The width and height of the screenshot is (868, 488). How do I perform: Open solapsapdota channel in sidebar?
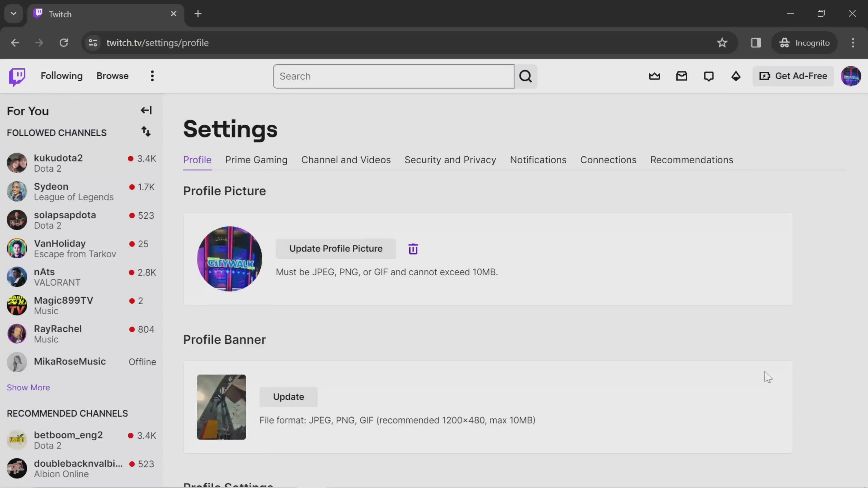click(x=81, y=220)
